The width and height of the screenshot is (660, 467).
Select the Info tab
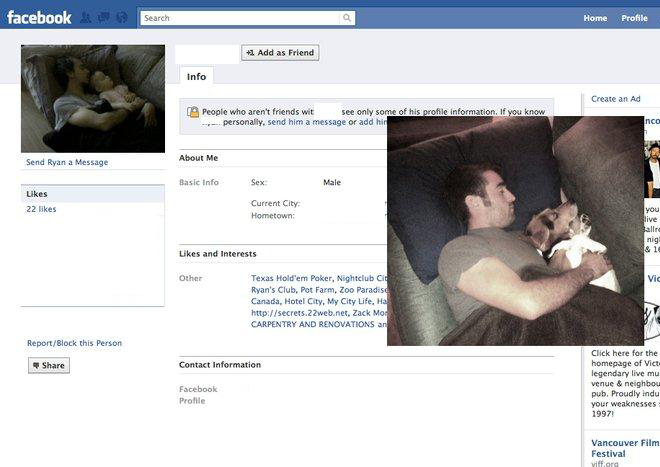pos(197,76)
